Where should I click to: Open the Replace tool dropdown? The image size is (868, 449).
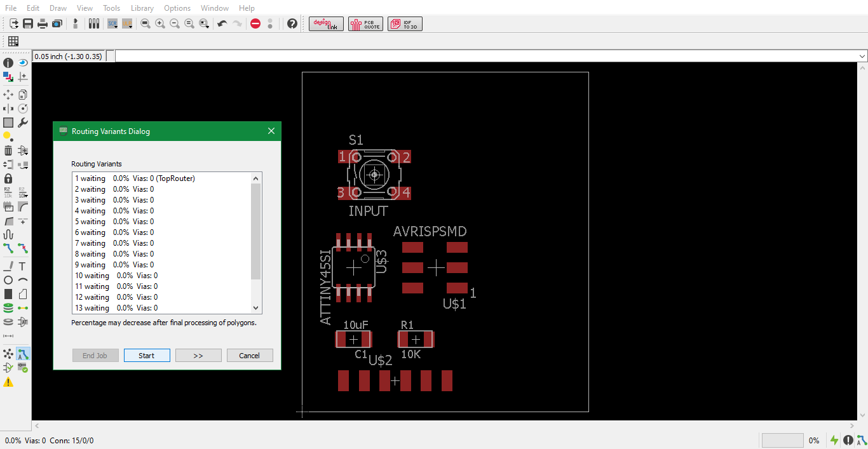[x=23, y=164]
